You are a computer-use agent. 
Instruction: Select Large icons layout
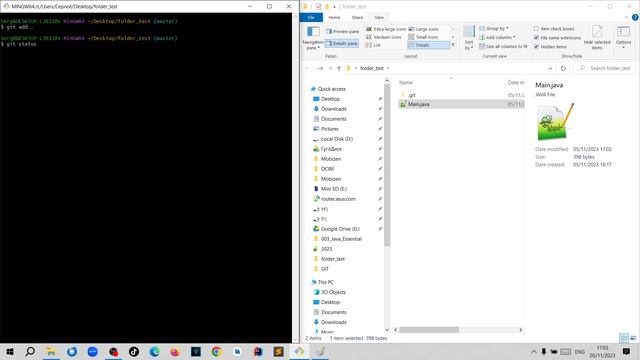point(424,29)
